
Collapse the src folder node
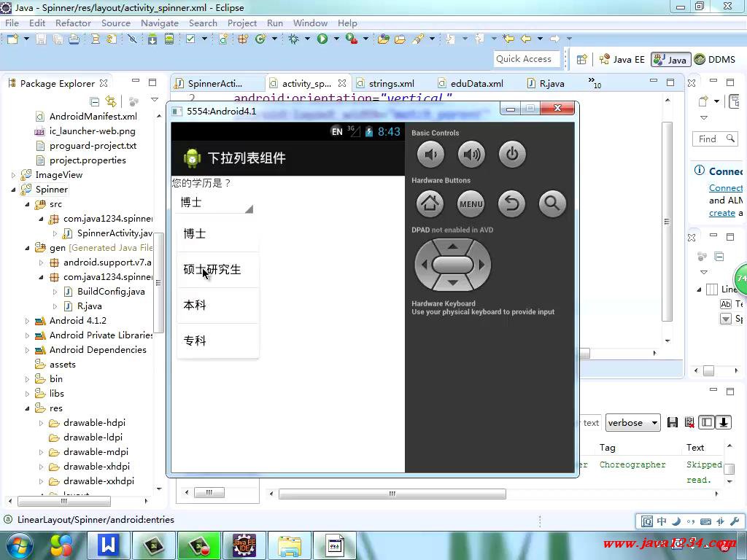[x=27, y=204]
